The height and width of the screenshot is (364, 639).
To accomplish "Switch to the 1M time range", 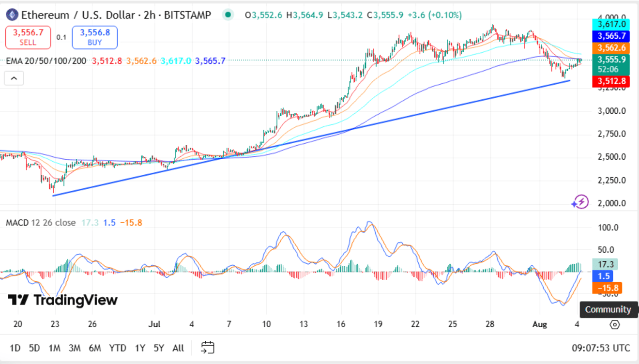I will [x=54, y=348].
